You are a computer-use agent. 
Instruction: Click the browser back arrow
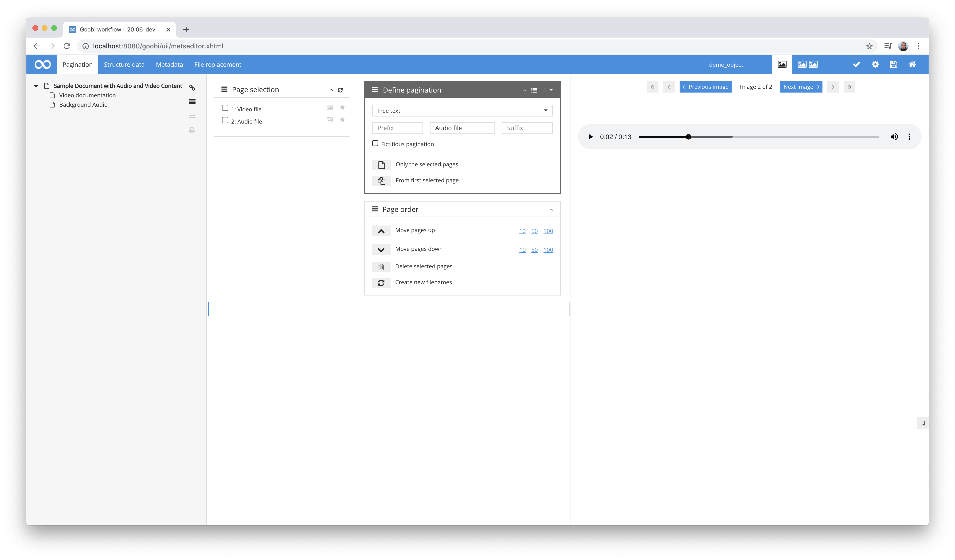pos(36,46)
